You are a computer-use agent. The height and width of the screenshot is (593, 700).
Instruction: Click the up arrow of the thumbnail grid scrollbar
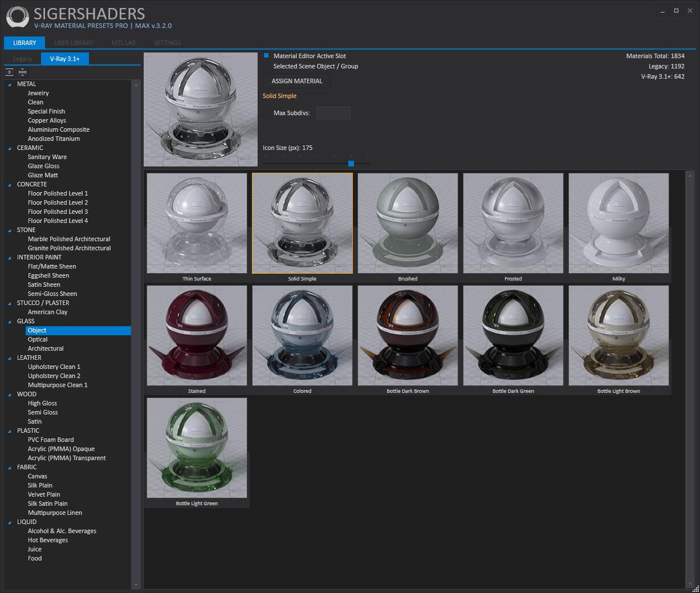coord(690,175)
